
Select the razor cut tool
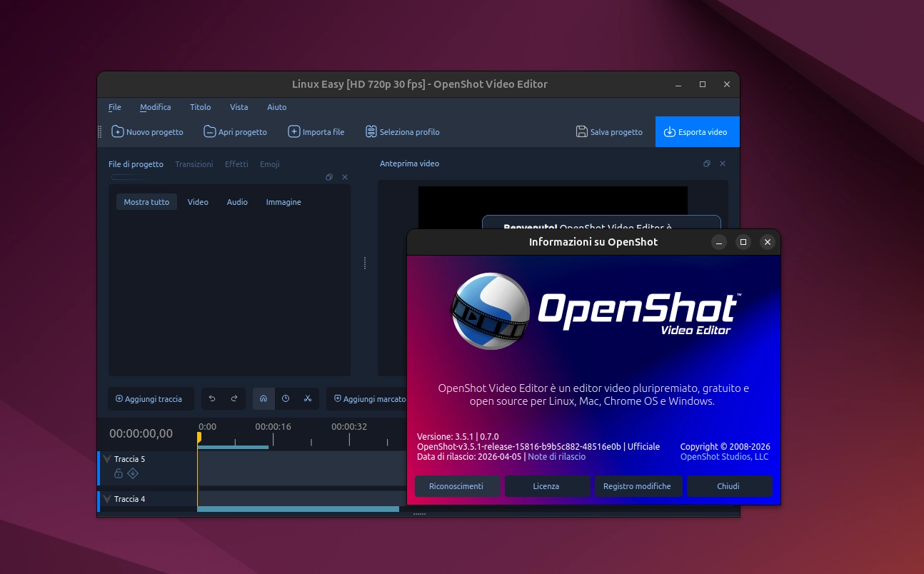pyautogui.click(x=307, y=398)
